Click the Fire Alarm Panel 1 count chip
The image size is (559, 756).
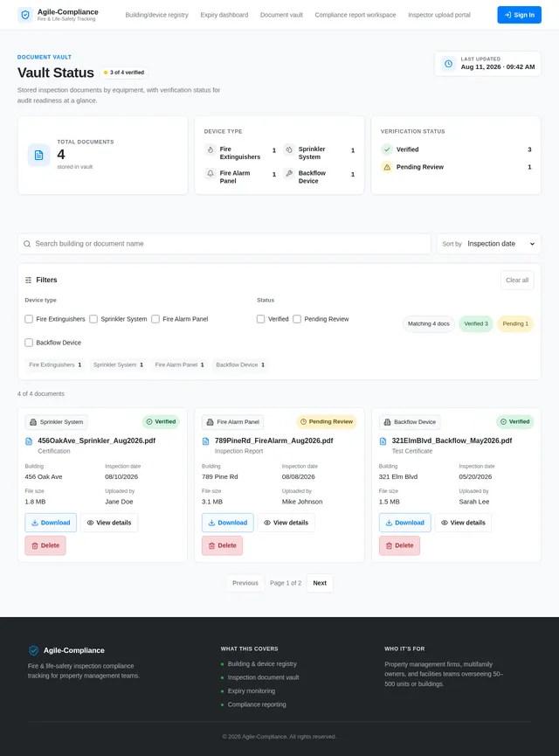click(179, 365)
